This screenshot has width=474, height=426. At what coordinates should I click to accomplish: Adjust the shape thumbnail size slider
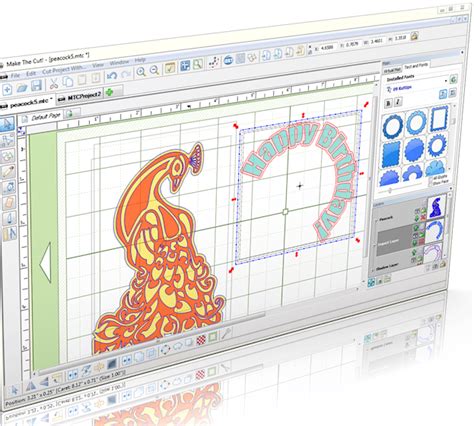390,190
